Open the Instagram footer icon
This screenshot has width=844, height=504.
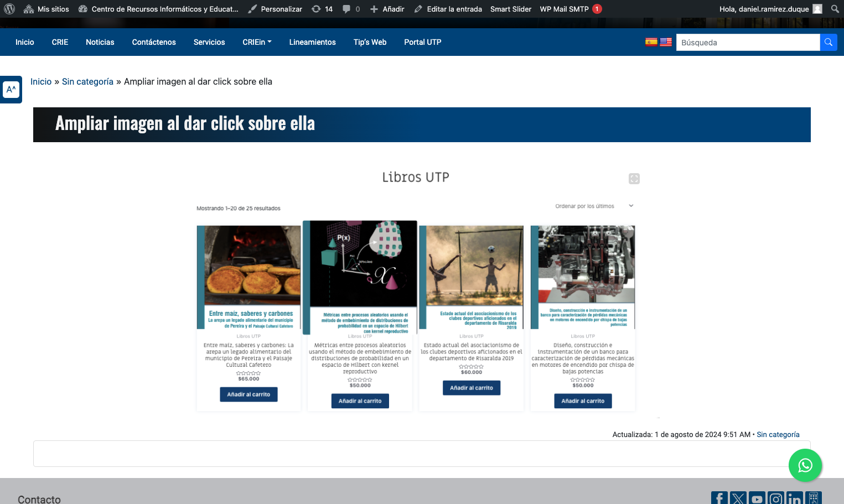click(776, 498)
